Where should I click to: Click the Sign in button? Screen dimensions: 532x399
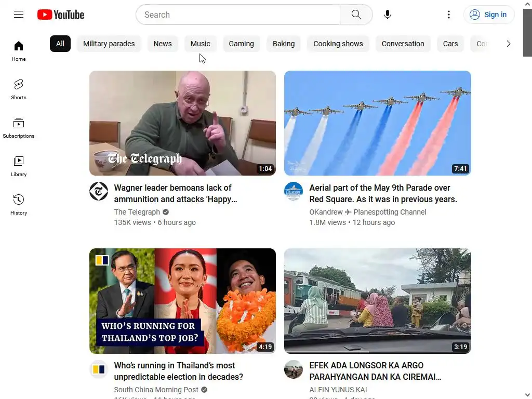(x=488, y=15)
